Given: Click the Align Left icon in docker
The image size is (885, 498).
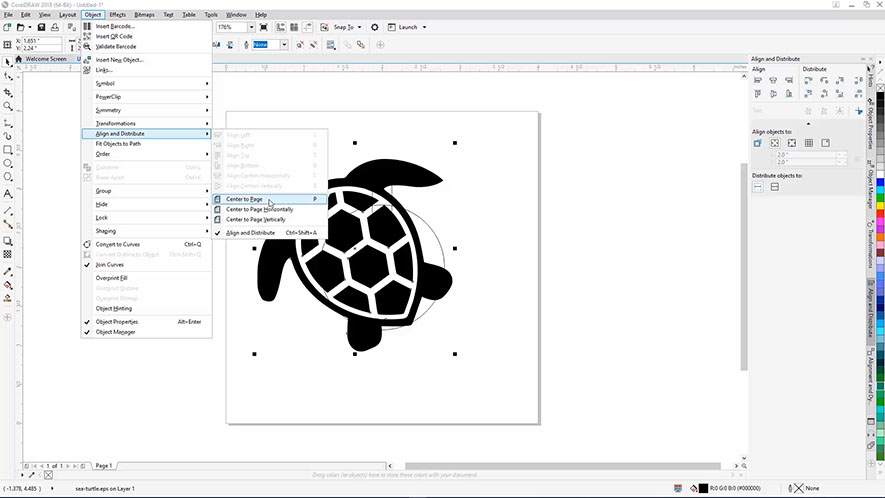Looking at the screenshot, I should click(x=758, y=80).
